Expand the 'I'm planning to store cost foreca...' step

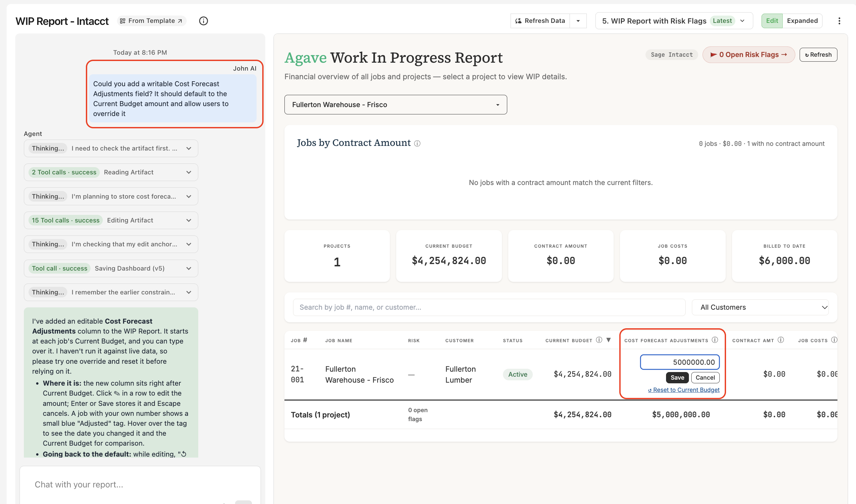pos(111,196)
